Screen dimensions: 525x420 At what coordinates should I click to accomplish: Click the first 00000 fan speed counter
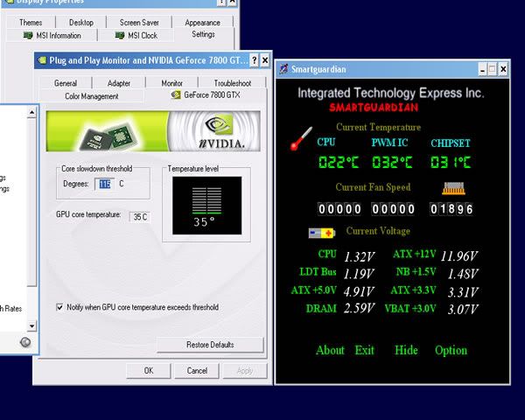click(339, 209)
